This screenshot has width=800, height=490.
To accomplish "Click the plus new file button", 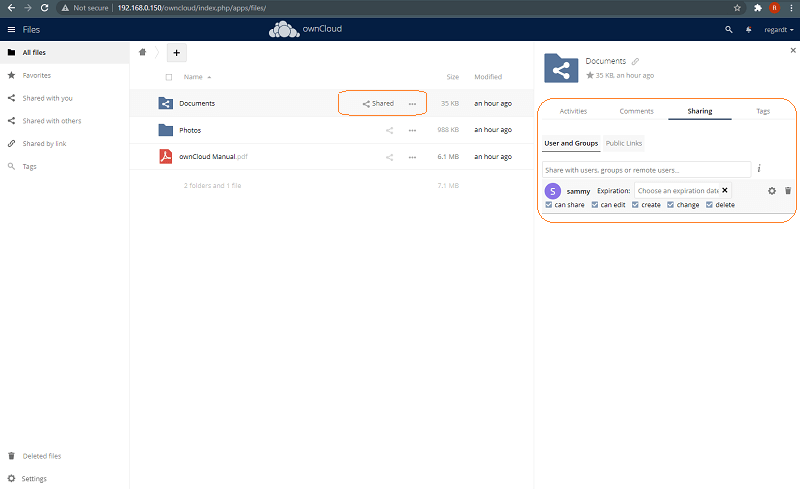I will coord(177,53).
